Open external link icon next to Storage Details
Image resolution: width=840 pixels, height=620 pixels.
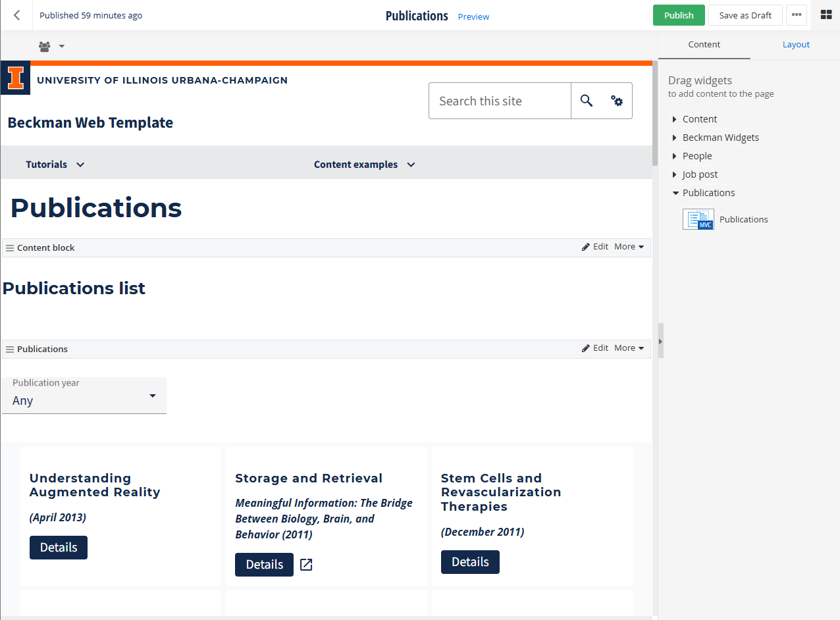(305, 564)
